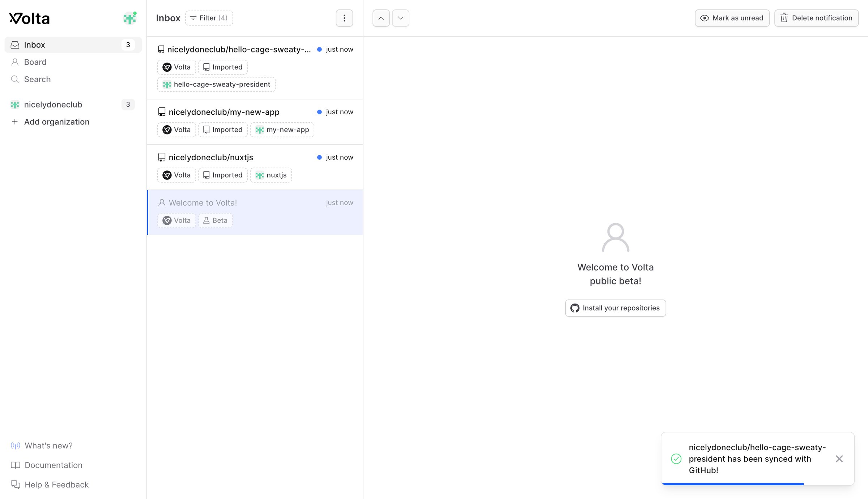
Task: Click the GitHub icon in Install your repositories
Action: click(575, 308)
